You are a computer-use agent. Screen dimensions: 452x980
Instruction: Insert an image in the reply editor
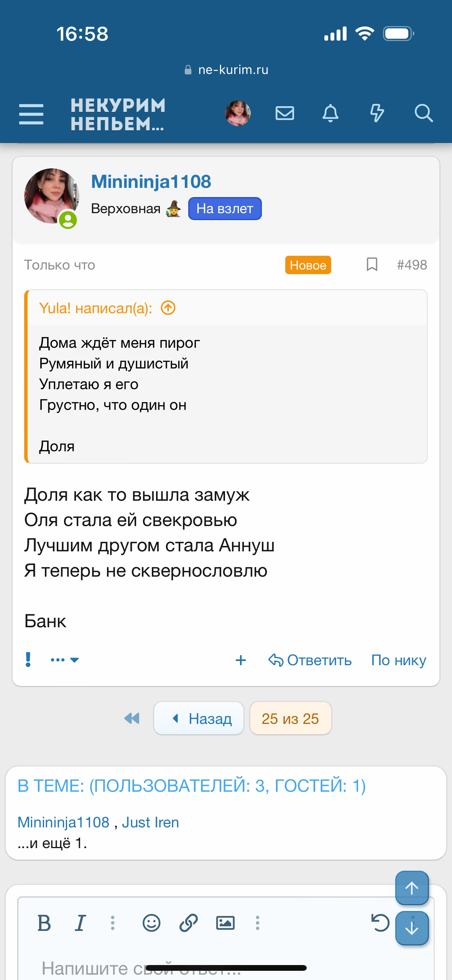225,922
